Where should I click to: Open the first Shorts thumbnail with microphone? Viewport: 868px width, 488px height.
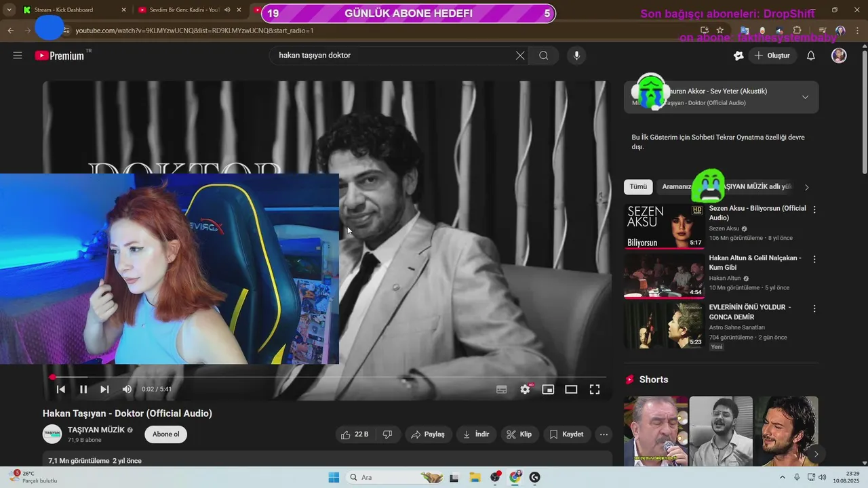pyautogui.click(x=656, y=431)
